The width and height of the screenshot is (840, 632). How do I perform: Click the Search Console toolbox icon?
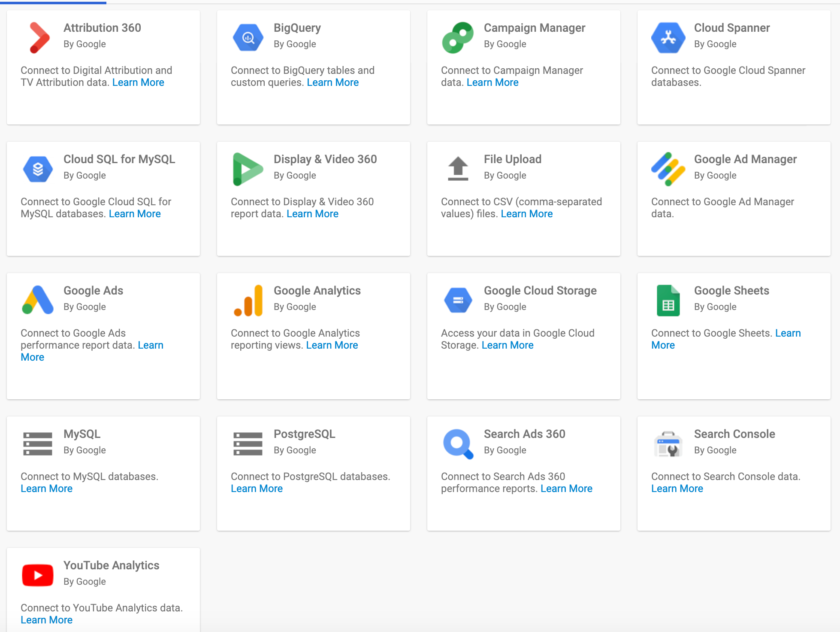668,443
